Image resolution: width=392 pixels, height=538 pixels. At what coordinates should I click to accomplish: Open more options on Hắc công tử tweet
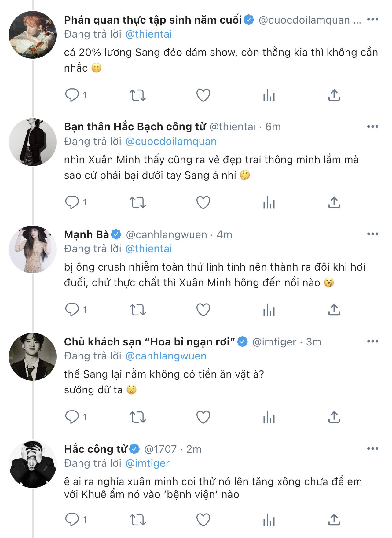[373, 449]
